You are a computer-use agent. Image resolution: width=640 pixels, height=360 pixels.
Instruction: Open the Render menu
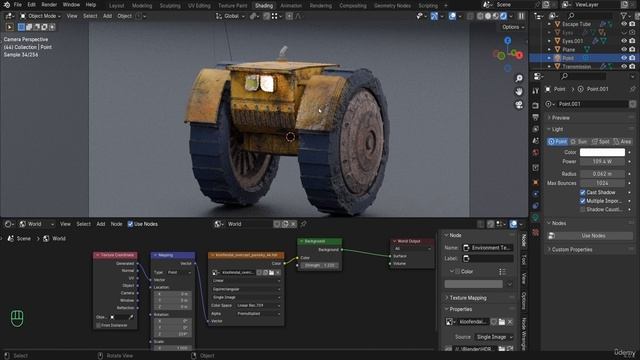[49, 5]
